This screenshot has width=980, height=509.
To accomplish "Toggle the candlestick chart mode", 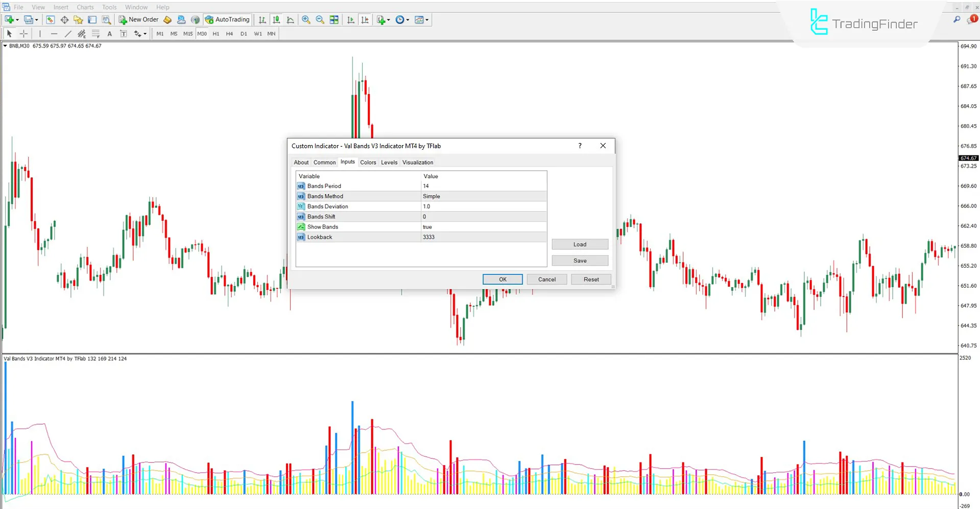I will click(x=276, y=19).
